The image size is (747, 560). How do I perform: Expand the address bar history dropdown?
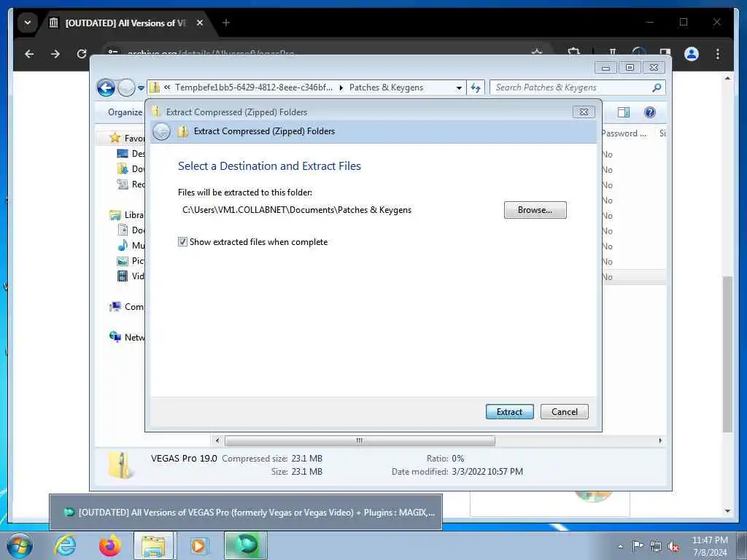(459, 87)
